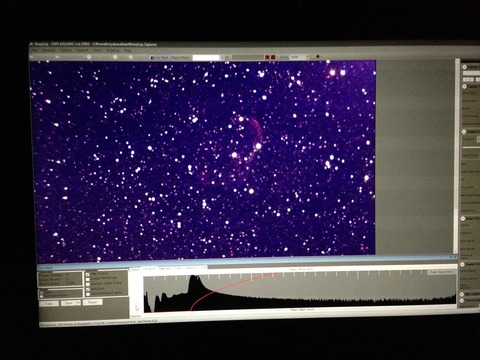Image resolution: width=480 pixels, height=360 pixels.
Task: Switch to the Alignment tab
Action: (165, 268)
